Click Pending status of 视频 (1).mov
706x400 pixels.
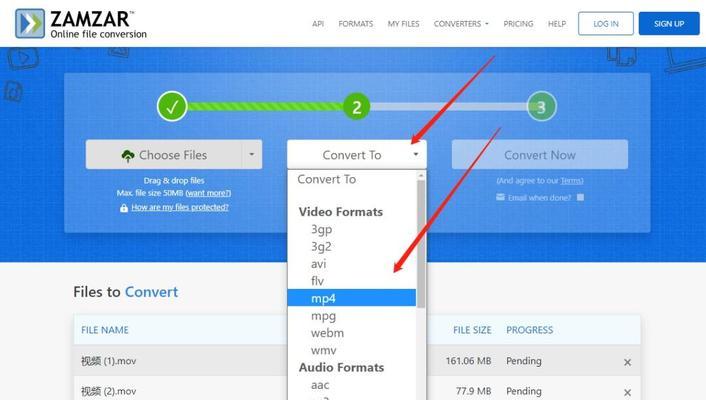pos(524,361)
